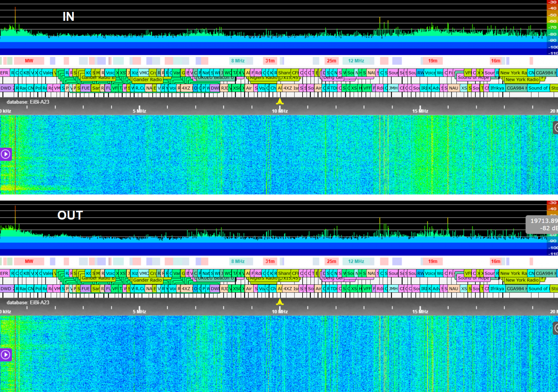Screen dimensions: 558x392
Task: Click the collapse arrow icon at the waterfall's right edge
Action: [555, 127]
